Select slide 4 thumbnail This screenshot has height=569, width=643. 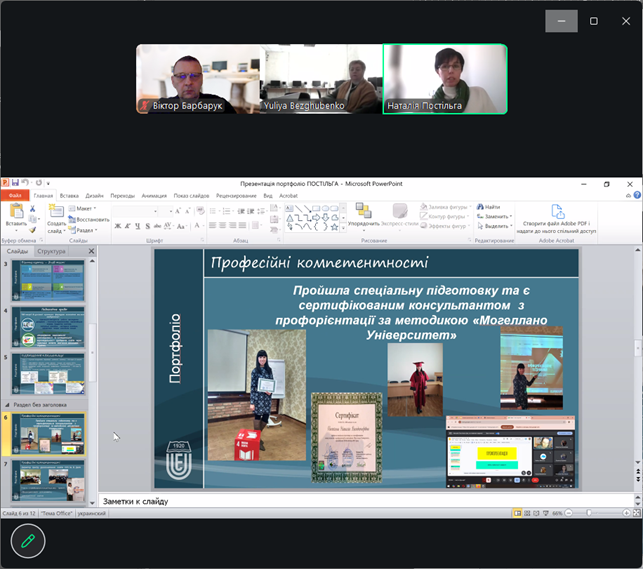(x=48, y=327)
